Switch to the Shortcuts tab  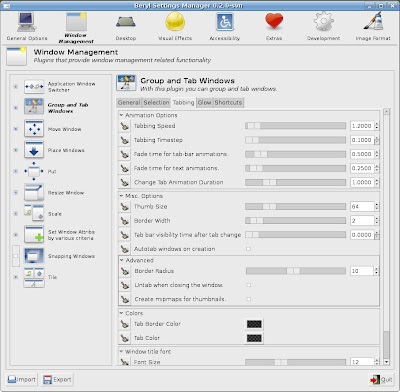pos(228,102)
